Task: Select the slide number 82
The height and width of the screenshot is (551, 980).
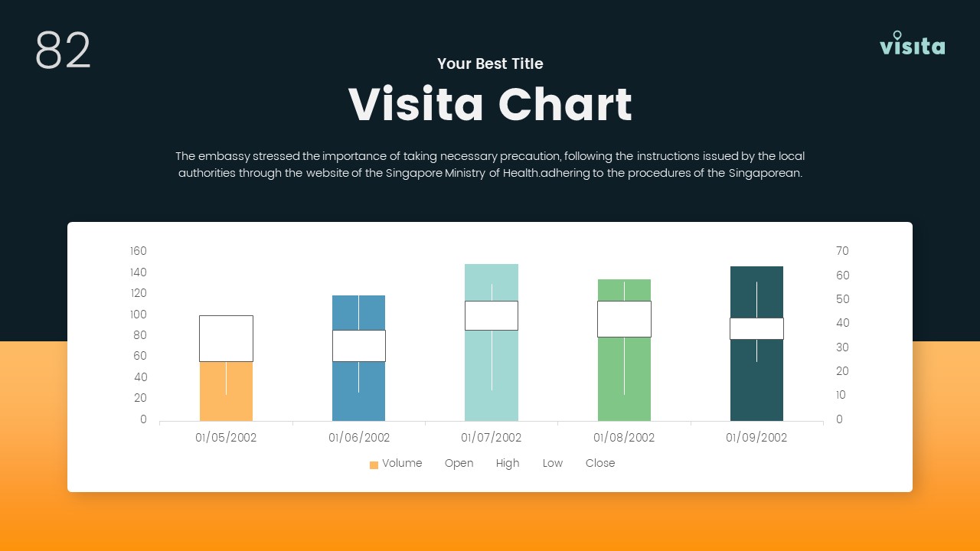Action: coord(63,51)
